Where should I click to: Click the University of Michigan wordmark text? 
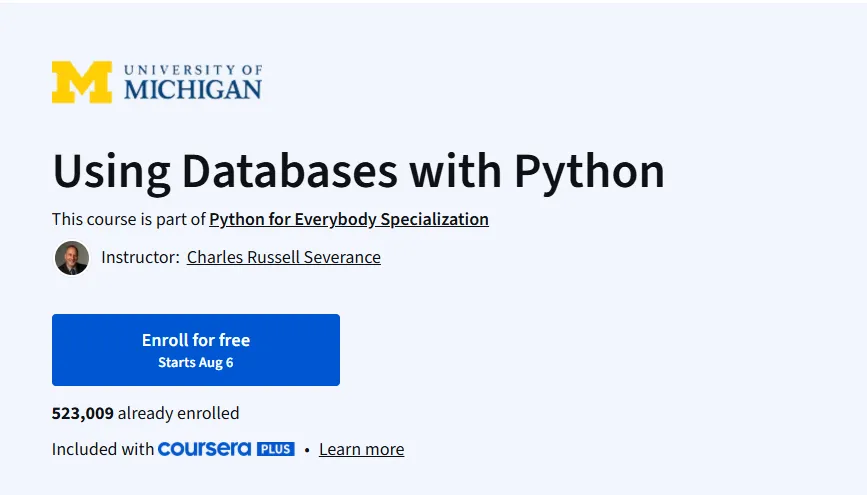coord(193,82)
